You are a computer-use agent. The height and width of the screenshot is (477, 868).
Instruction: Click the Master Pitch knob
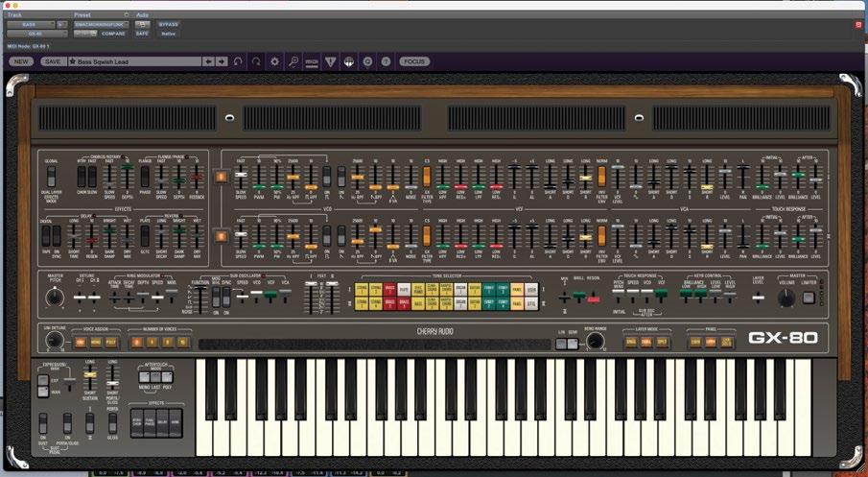pos(55,298)
